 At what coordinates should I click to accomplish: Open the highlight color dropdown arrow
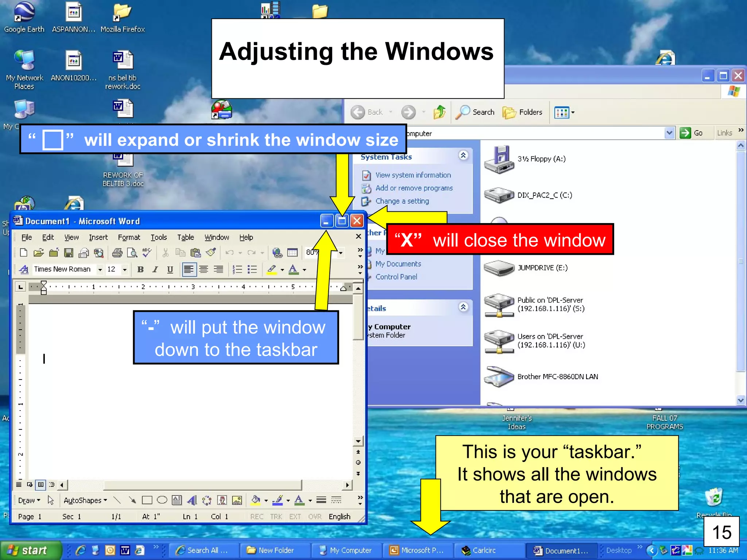click(282, 269)
